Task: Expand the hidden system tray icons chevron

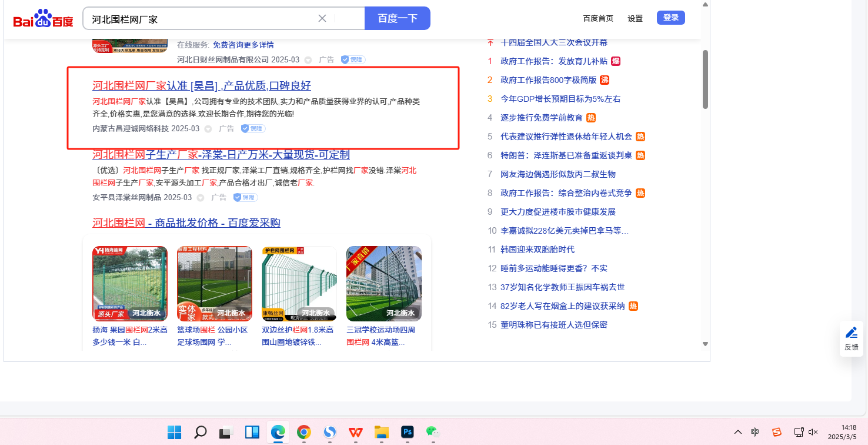Action: [x=738, y=432]
